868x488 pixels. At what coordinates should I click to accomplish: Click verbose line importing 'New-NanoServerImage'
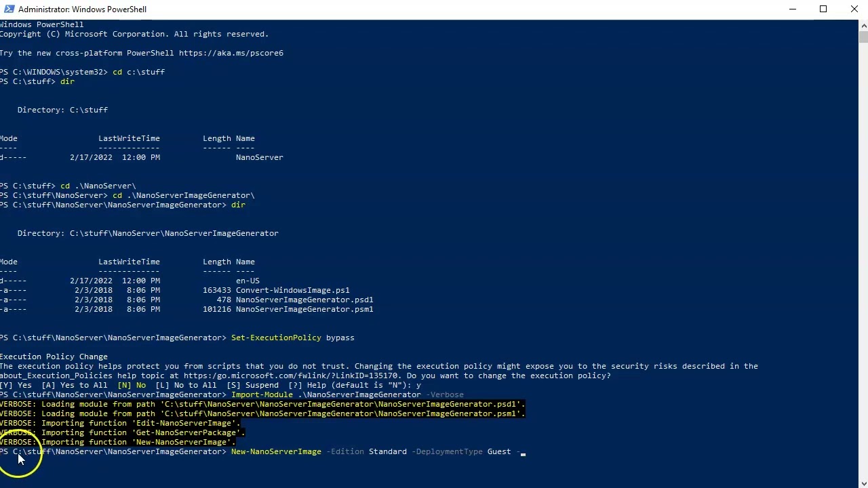click(118, 442)
